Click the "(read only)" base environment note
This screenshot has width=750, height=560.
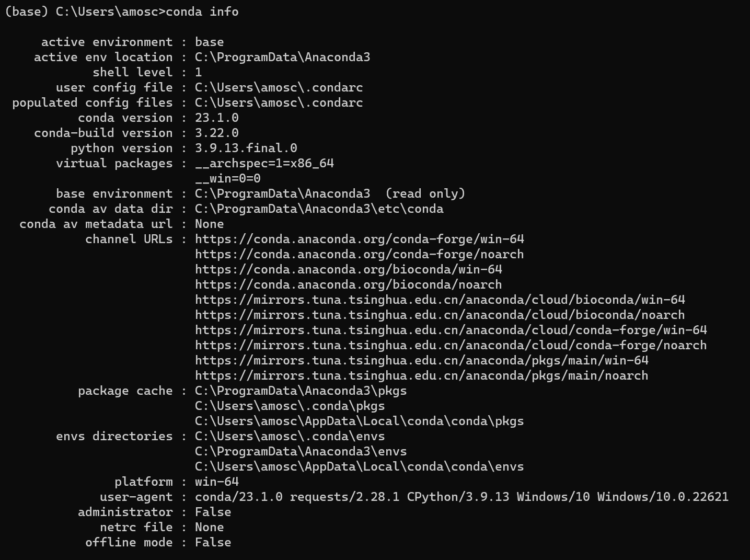425,193
